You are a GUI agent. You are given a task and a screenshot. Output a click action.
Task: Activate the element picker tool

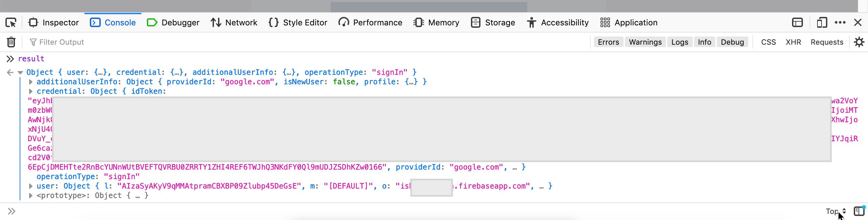point(11,23)
